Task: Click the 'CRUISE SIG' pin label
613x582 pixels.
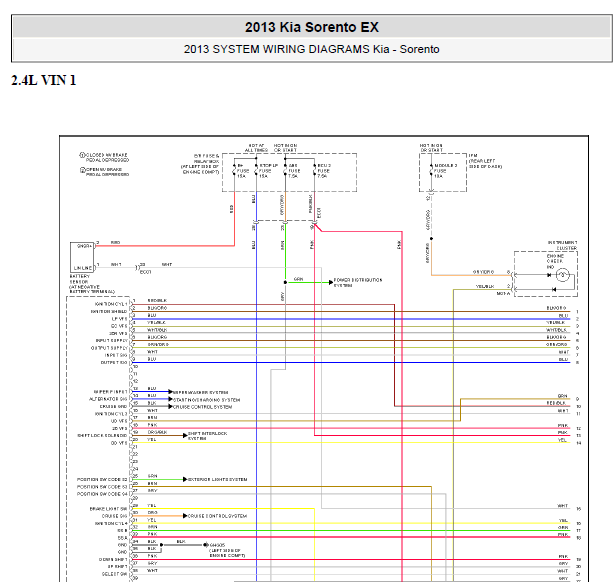Action: pyautogui.click(x=115, y=516)
